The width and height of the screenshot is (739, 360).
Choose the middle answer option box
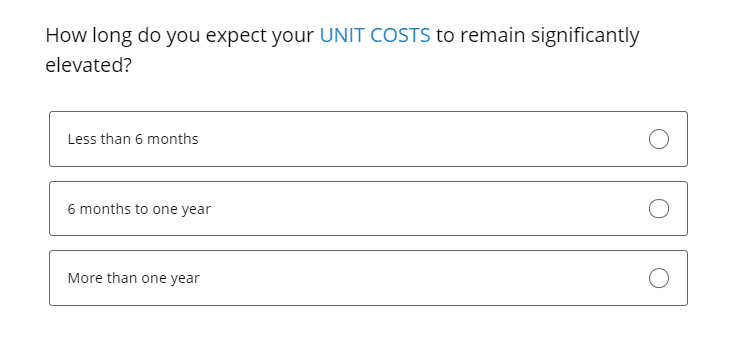point(368,208)
